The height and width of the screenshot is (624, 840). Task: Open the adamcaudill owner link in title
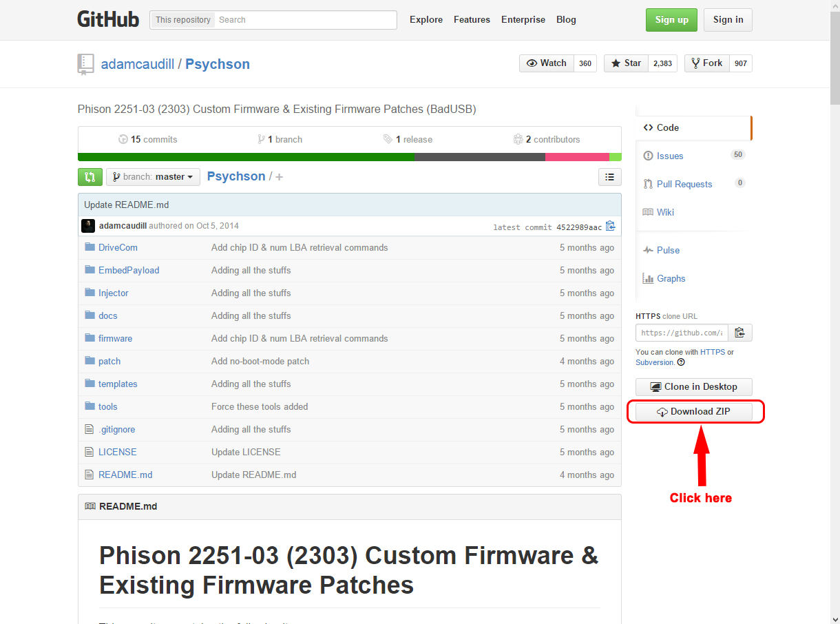(138, 64)
